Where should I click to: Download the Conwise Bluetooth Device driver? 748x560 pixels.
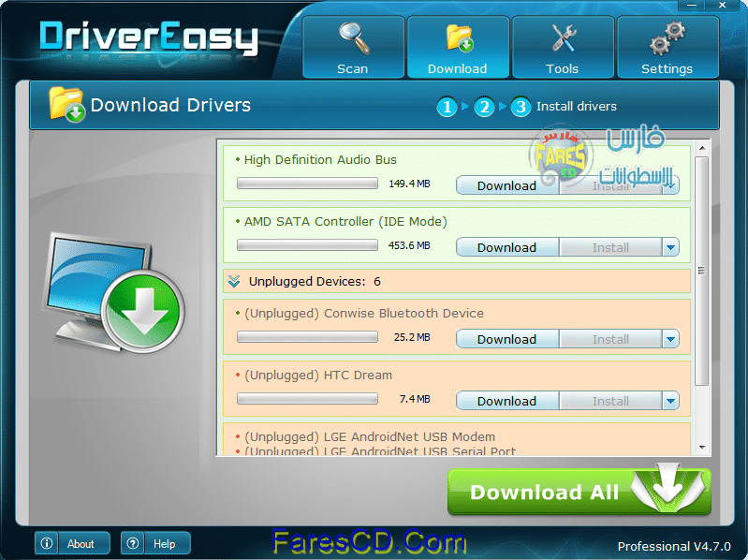click(506, 339)
